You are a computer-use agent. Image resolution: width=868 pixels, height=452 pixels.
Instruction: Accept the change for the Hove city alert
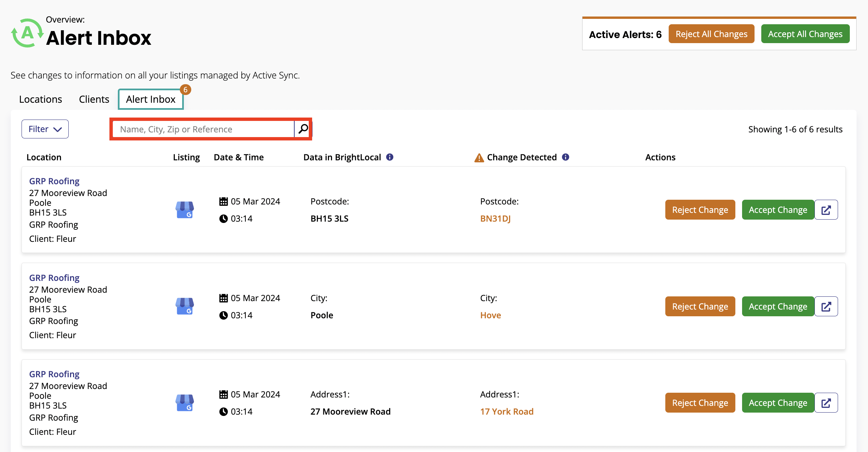(778, 306)
